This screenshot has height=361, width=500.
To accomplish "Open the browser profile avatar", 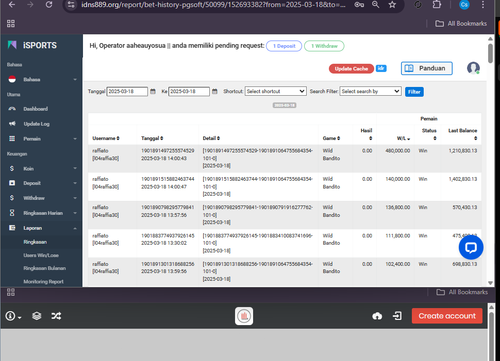I will pos(464,5).
